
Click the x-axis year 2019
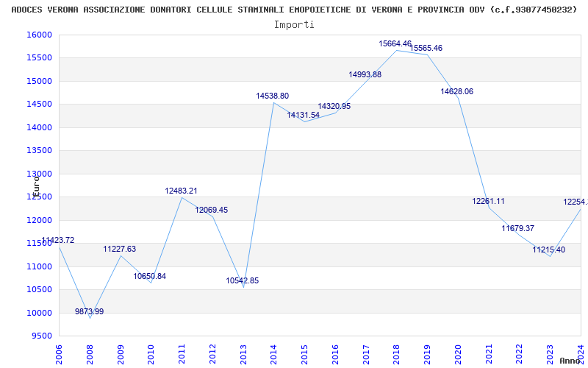point(428,355)
